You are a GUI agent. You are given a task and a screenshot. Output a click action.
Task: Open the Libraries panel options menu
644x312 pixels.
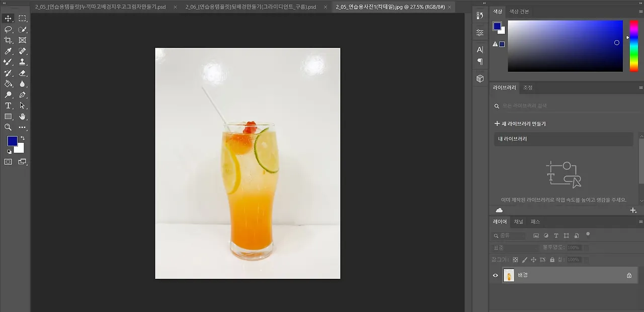pyautogui.click(x=640, y=87)
